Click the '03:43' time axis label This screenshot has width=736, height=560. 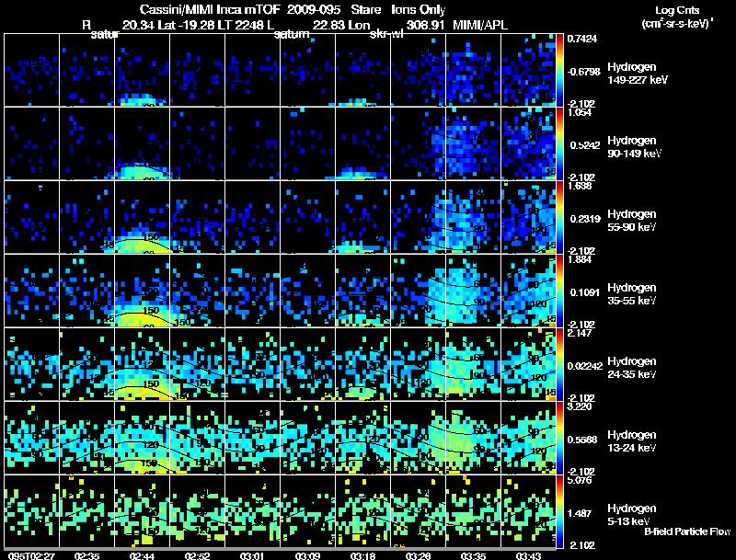pyautogui.click(x=528, y=555)
